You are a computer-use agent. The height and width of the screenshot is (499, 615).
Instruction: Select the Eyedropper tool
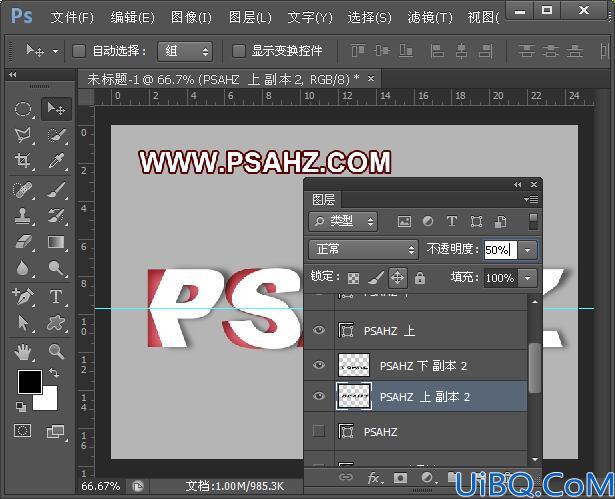[x=56, y=161]
